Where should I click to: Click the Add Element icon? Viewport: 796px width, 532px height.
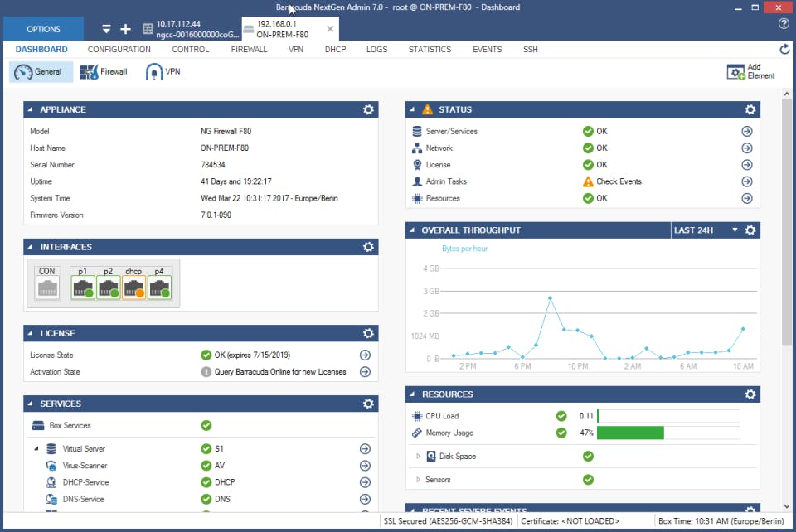tap(735, 72)
